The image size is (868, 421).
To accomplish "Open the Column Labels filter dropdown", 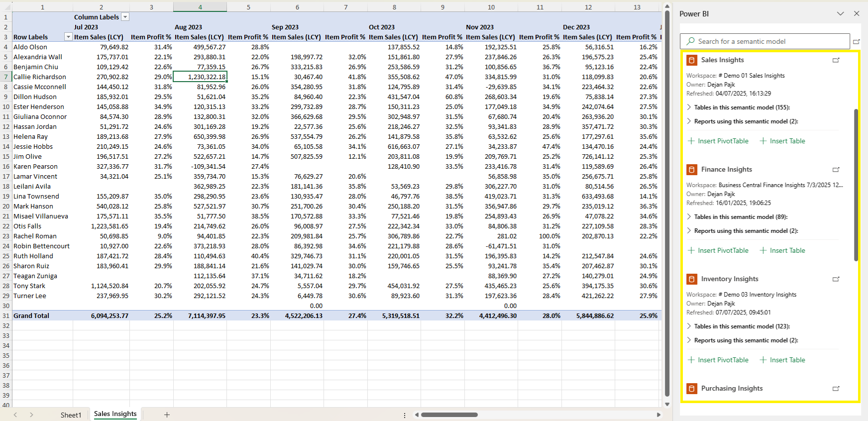I will coord(125,17).
